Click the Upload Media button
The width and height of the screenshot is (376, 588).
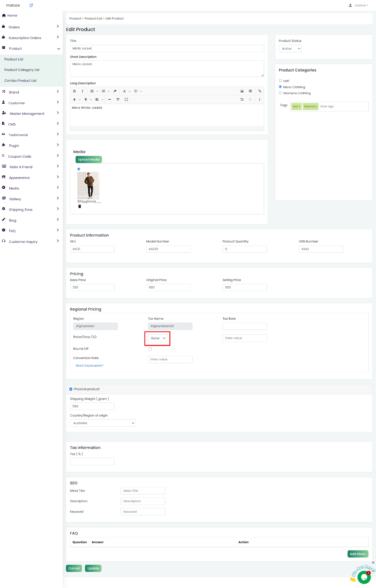click(x=89, y=159)
